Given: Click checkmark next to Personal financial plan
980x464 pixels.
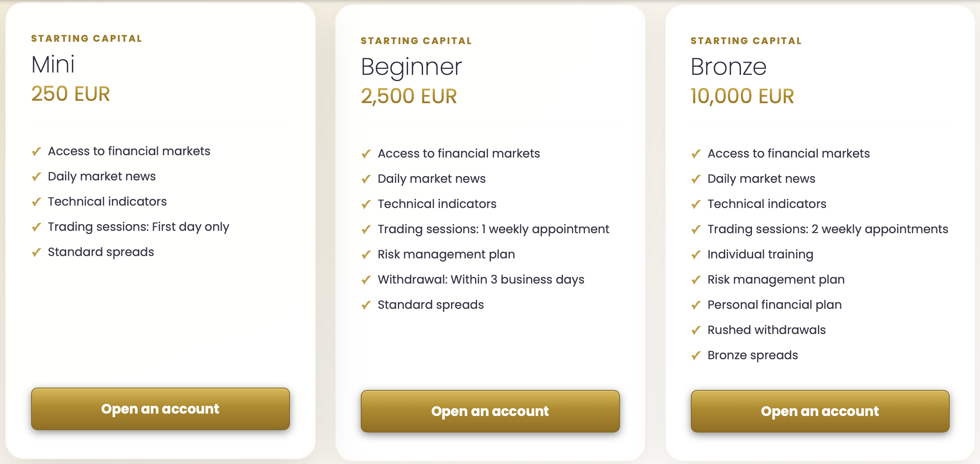Looking at the screenshot, I should (696, 305).
